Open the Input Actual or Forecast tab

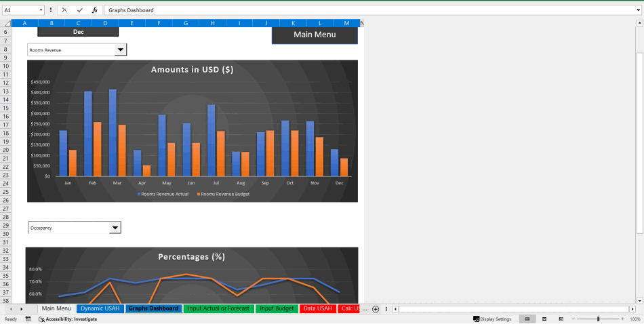click(x=218, y=308)
